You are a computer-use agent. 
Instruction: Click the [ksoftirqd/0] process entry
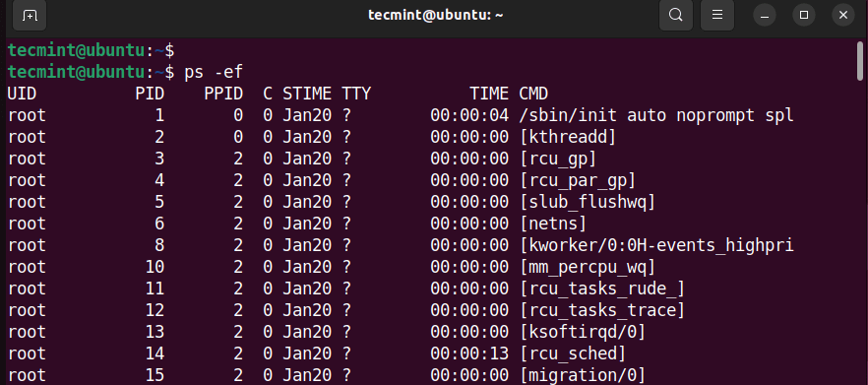(x=583, y=331)
